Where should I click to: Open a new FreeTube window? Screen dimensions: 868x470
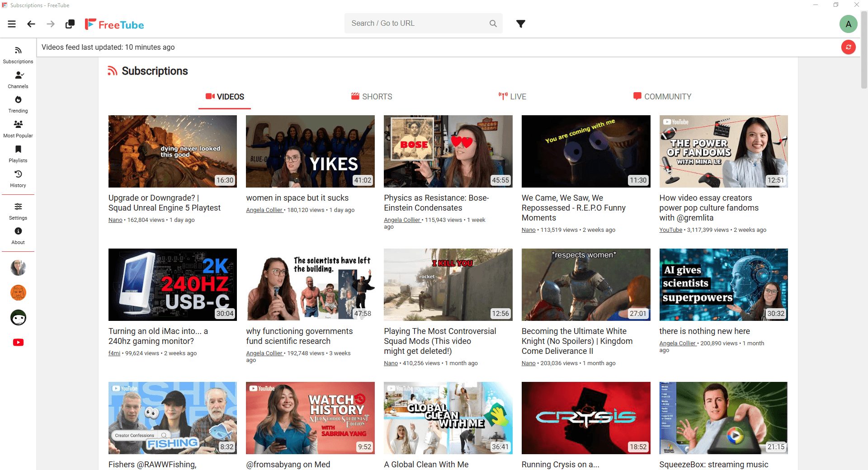(69, 23)
